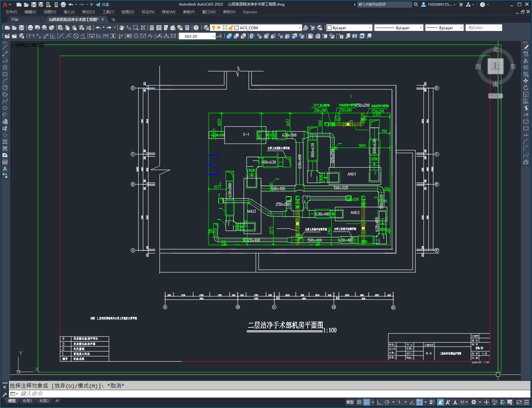Switch to the 布局1 layout tab
The image size is (532, 408).
tap(27, 401)
